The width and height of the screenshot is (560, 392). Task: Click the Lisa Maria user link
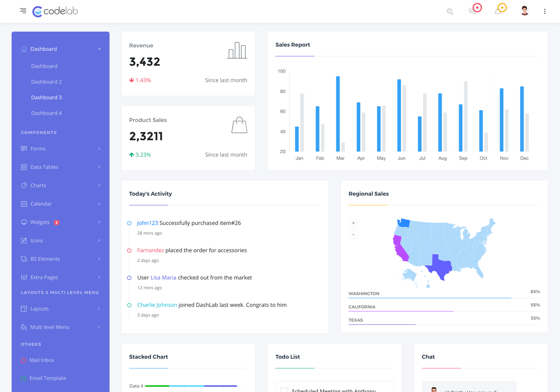click(163, 277)
